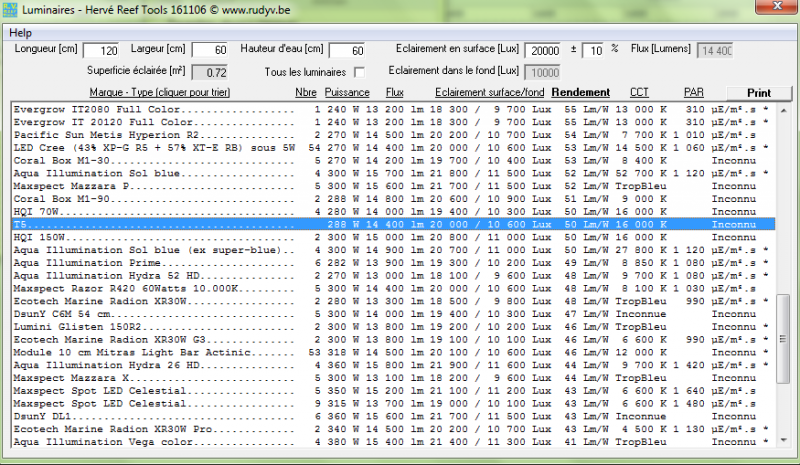Sort by CCT column header
The image size is (800, 465).
pos(639,92)
